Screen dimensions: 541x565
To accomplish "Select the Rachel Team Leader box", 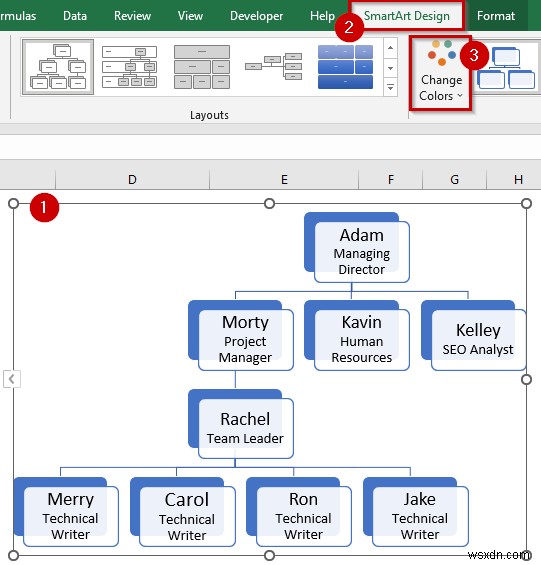I will [245, 428].
